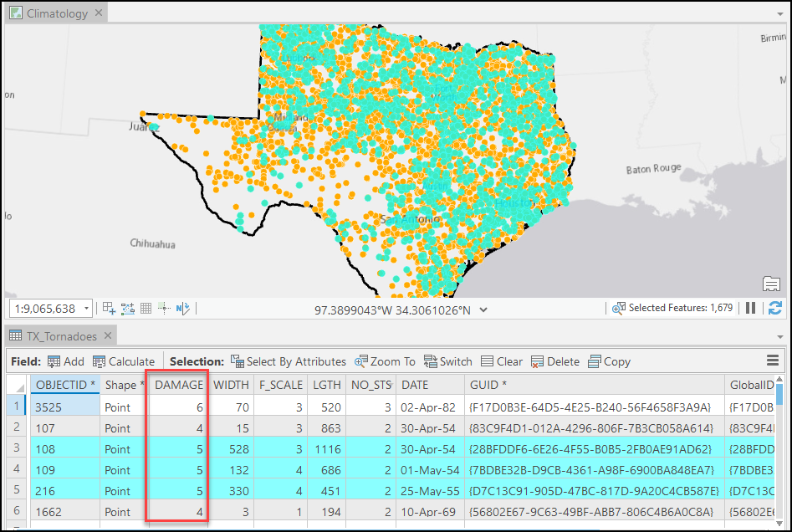Select row 3 in the attribute table
792x532 pixels.
(17, 448)
